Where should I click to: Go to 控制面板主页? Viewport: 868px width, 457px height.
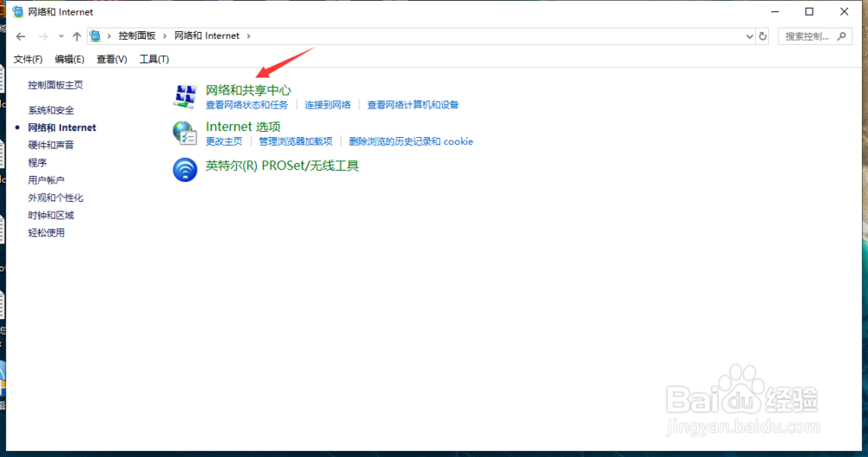(x=56, y=85)
